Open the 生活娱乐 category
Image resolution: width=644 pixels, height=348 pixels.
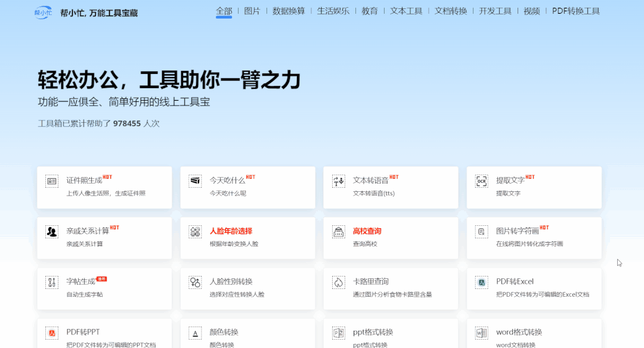coord(333,11)
